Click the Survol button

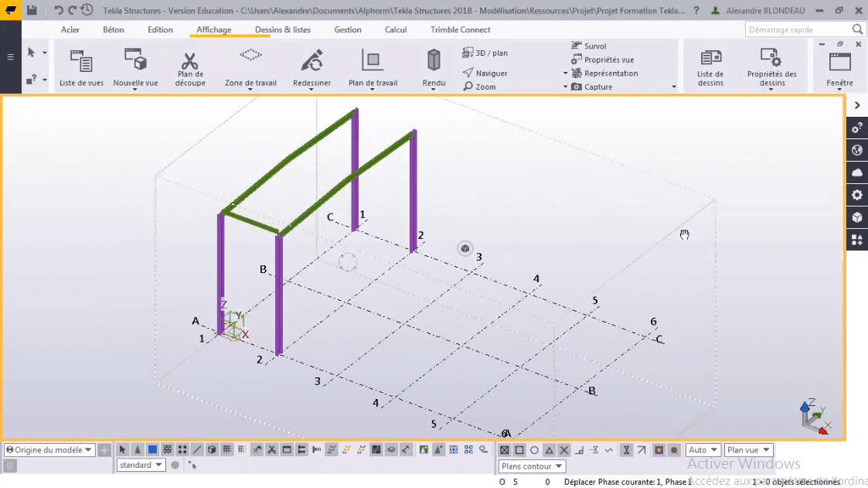click(589, 46)
